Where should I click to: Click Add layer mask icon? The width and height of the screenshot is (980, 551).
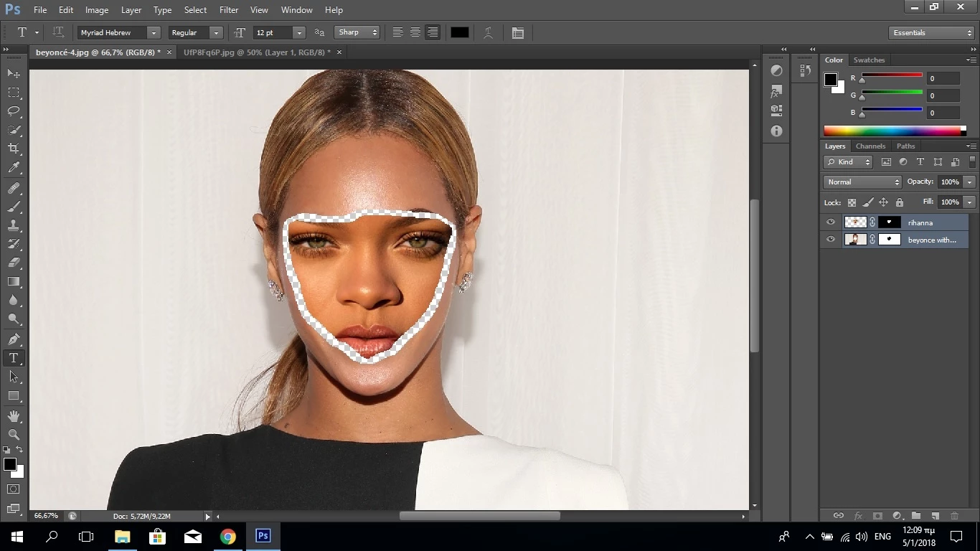[x=877, y=516]
